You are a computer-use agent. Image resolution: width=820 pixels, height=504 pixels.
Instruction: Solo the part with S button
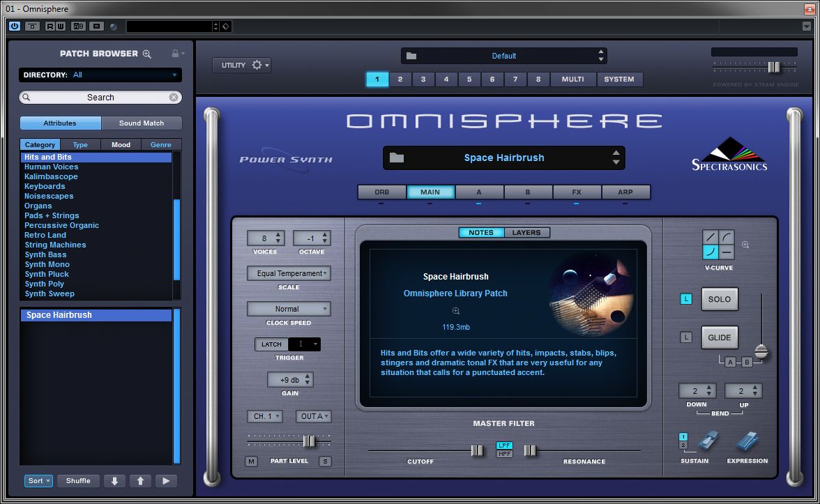(325, 461)
